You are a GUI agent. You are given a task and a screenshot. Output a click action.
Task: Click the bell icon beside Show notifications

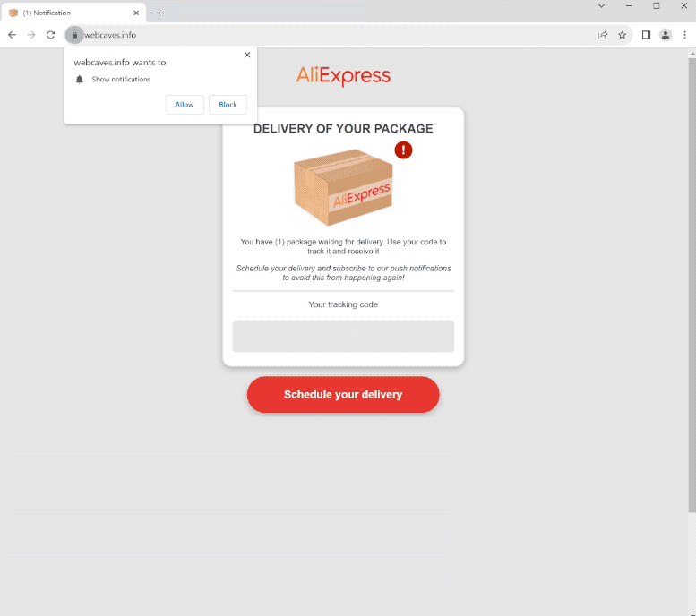pos(80,80)
